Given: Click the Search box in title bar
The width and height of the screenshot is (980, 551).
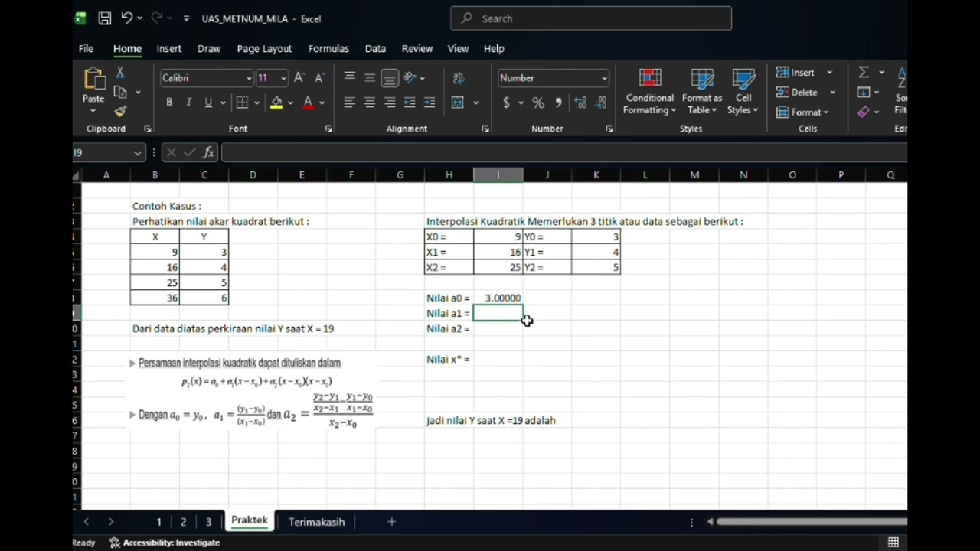Looking at the screenshot, I should pos(591,18).
